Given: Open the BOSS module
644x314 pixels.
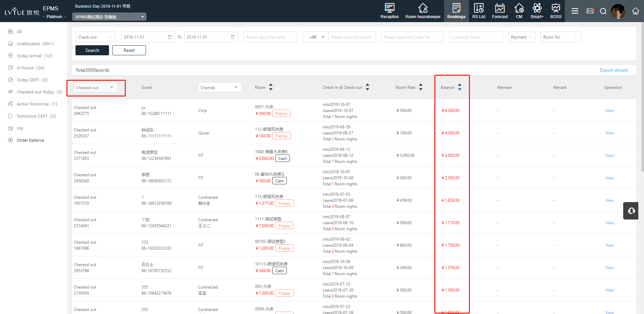Looking at the screenshot, I should pos(555,11).
